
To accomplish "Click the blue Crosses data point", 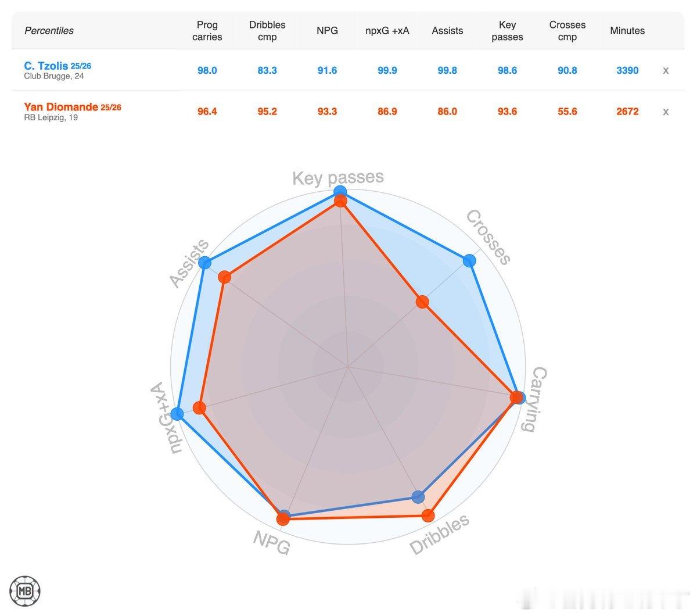I will (469, 261).
